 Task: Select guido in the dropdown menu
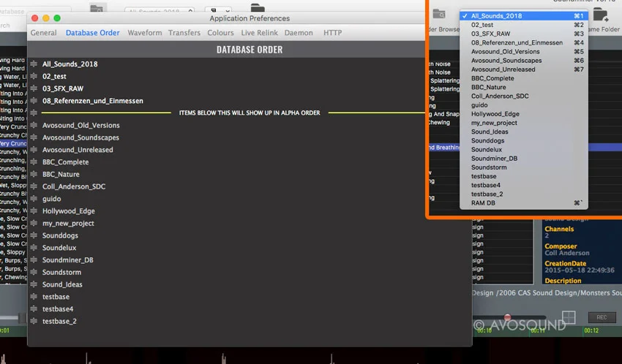point(524,105)
